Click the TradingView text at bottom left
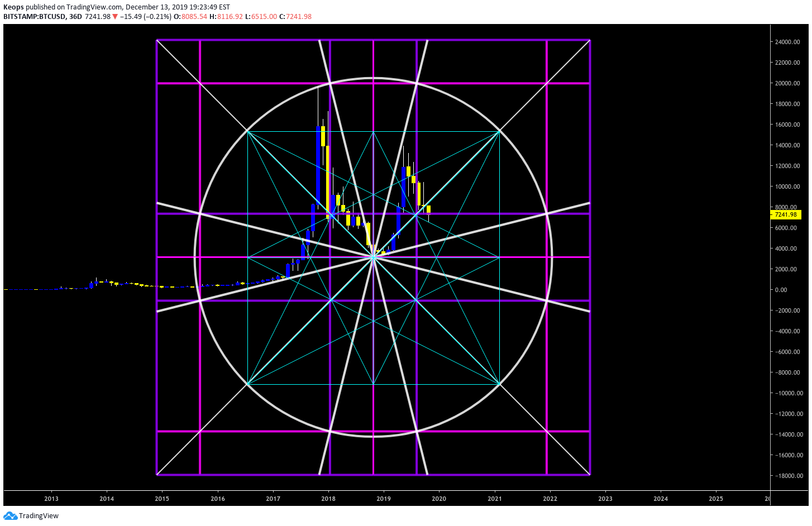Screen dimensions: 812x526 click(39, 516)
